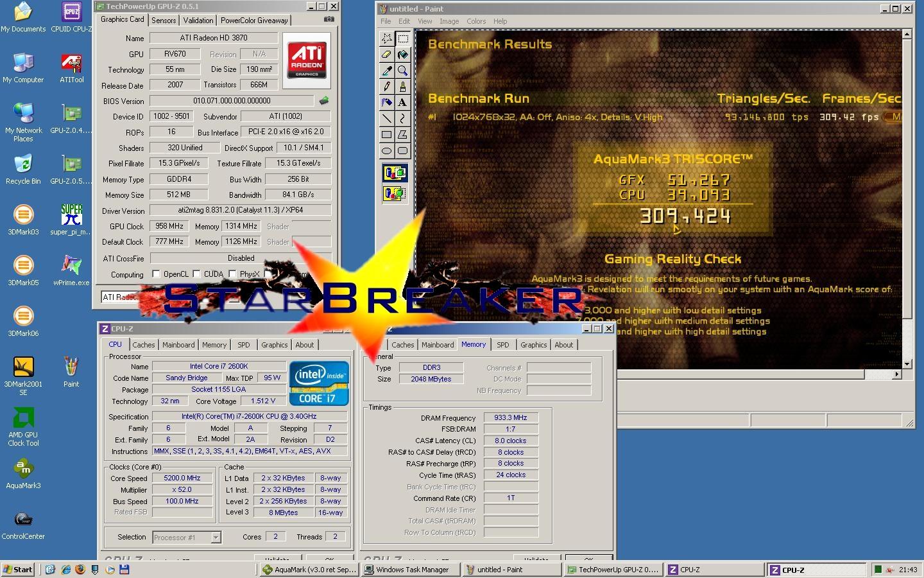The width and height of the screenshot is (924, 578).
Task: Pick the Text tool in Paint
Action: [x=402, y=103]
